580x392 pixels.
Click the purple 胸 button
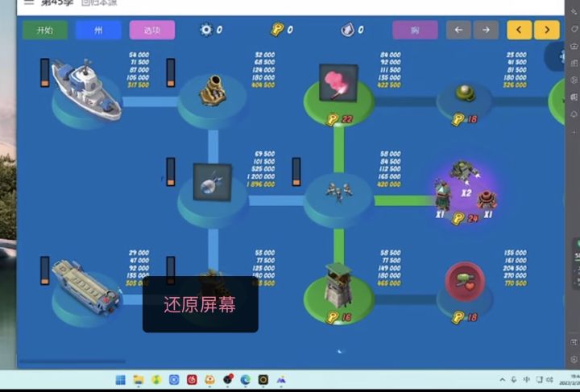coord(415,30)
